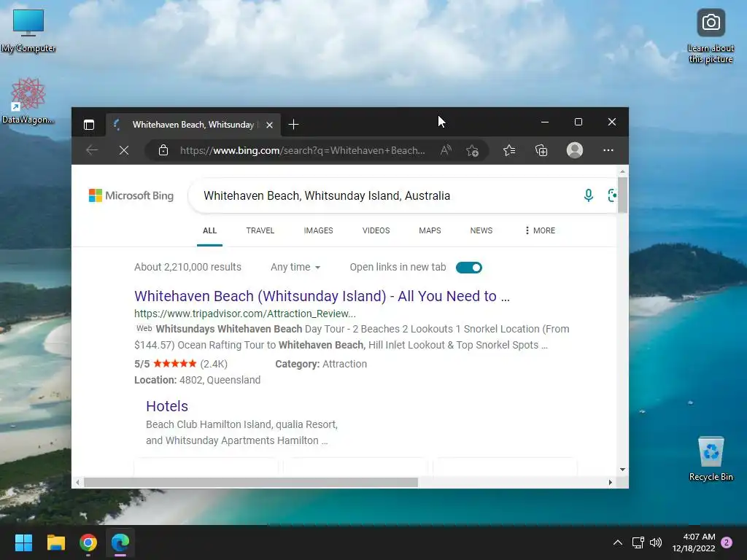The height and width of the screenshot is (560, 747).
Task: Switch to the MAPS tab
Action: (x=430, y=230)
